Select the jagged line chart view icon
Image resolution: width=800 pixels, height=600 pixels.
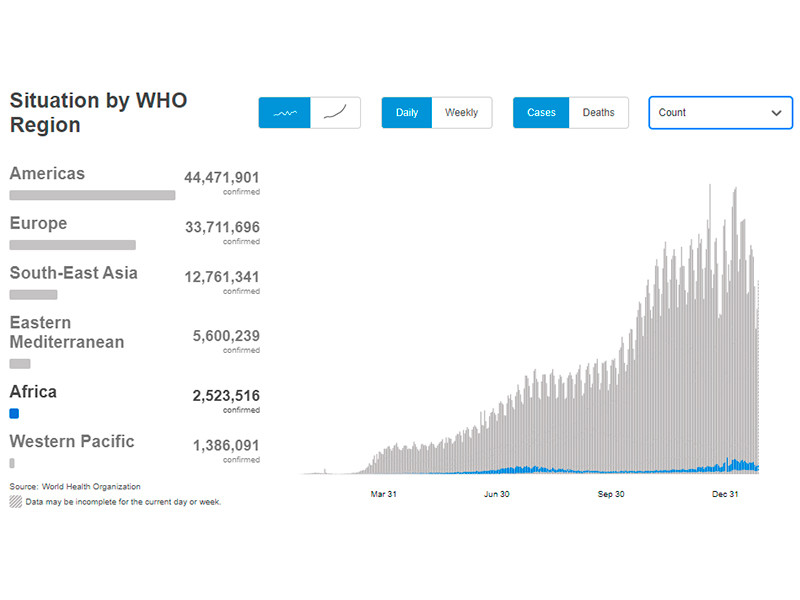285,113
